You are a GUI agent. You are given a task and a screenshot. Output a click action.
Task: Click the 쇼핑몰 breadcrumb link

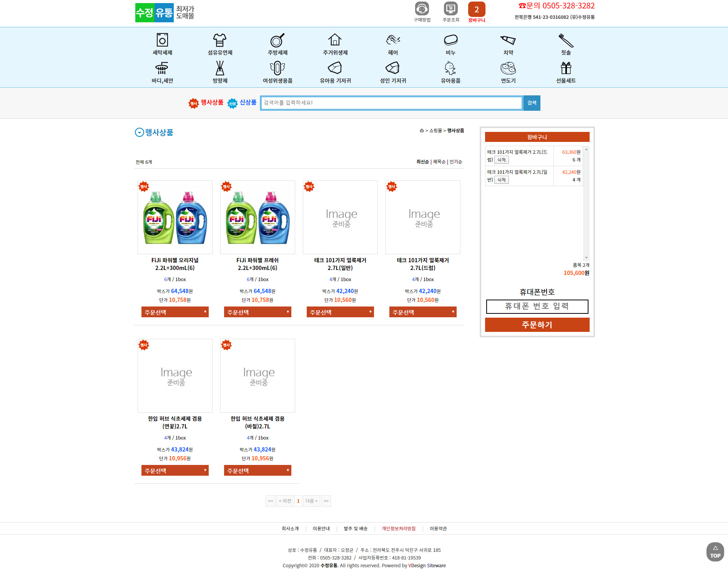pyautogui.click(x=435, y=131)
